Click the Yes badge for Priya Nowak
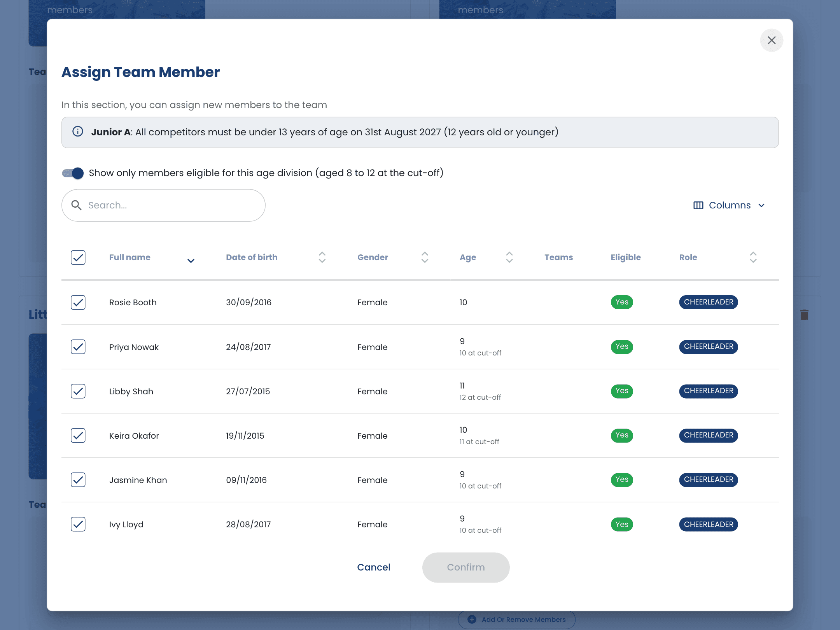840x630 pixels. tap(622, 346)
